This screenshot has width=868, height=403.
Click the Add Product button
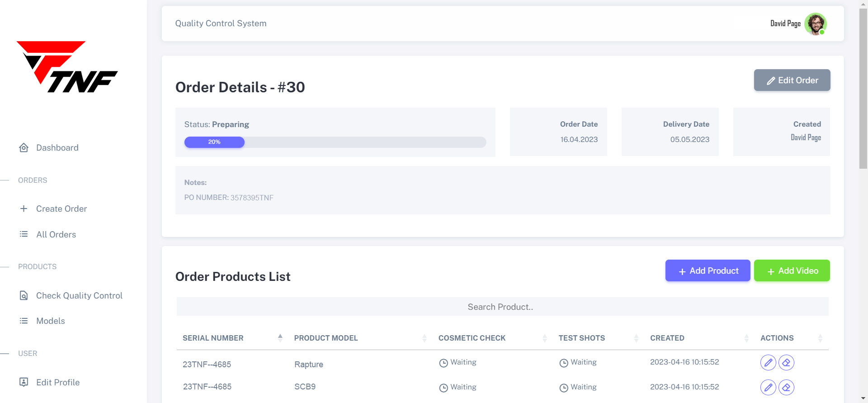click(708, 271)
